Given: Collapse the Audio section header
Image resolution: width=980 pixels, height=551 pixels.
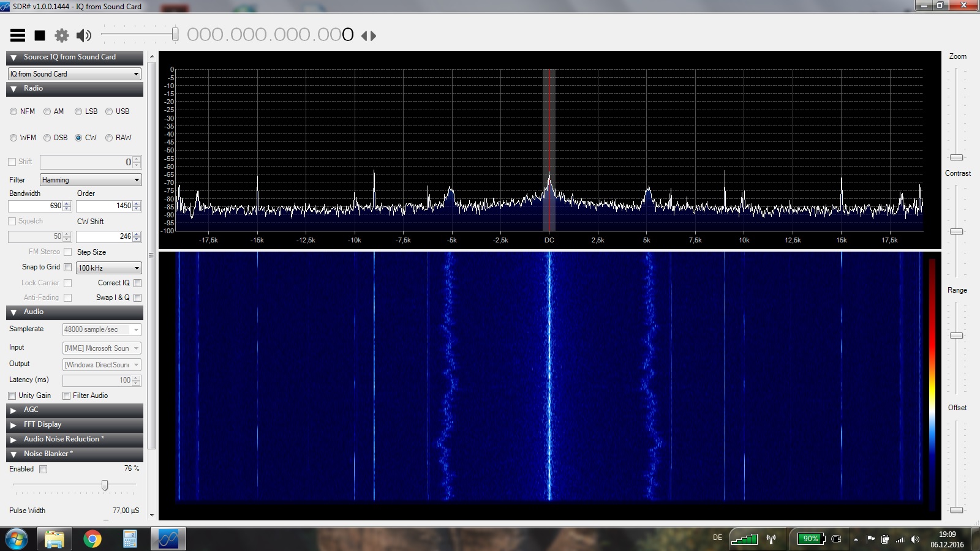Looking at the screenshot, I should [x=74, y=312].
